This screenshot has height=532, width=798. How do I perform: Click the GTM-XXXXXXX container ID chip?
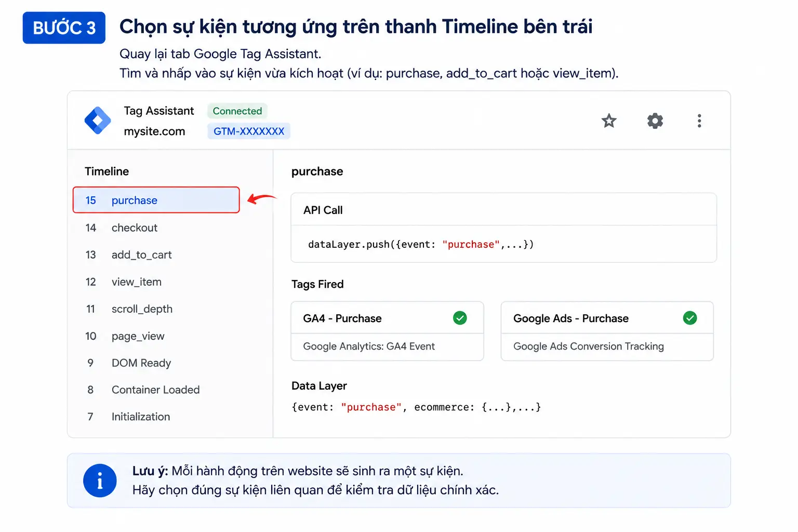(249, 131)
